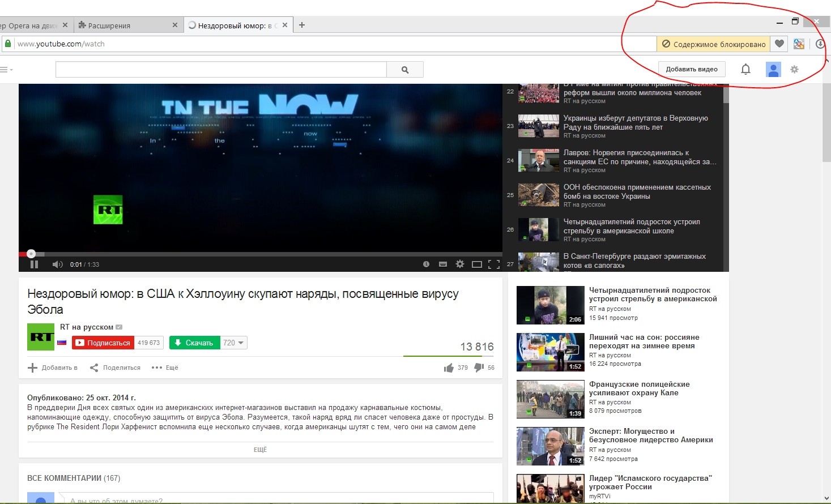Like the video with thumbs up

tap(449, 368)
